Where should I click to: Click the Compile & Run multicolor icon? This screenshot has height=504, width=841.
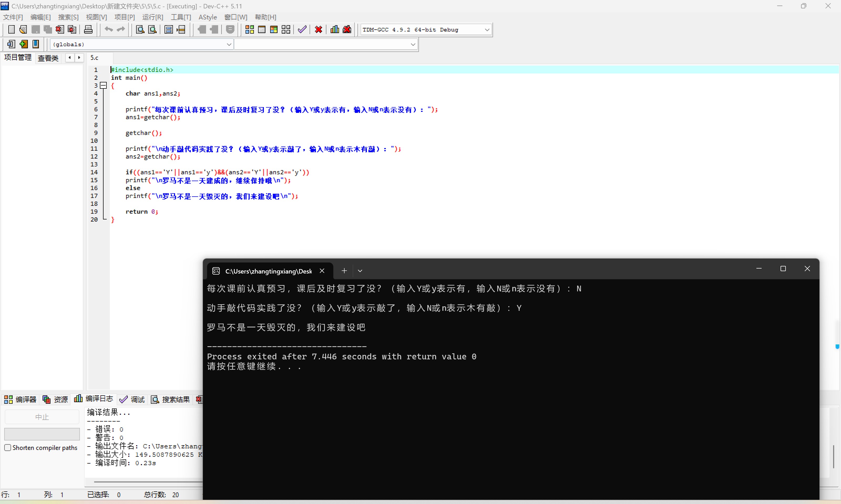coord(274,30)
